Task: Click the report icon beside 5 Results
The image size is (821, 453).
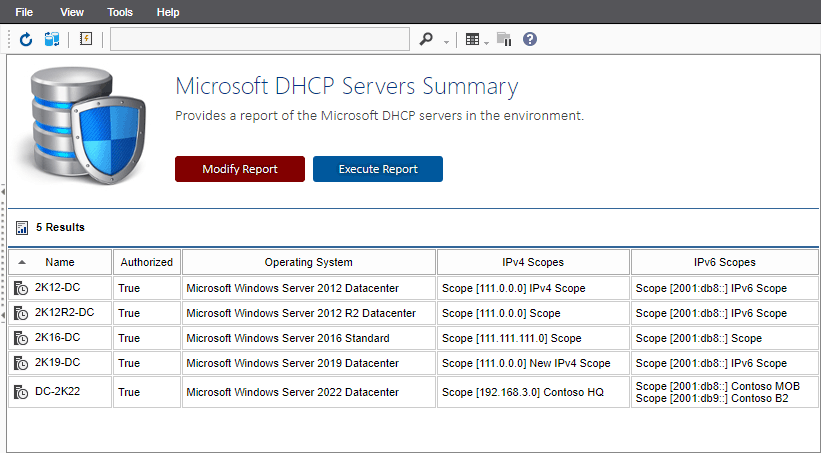Action: tap(22, 228)
